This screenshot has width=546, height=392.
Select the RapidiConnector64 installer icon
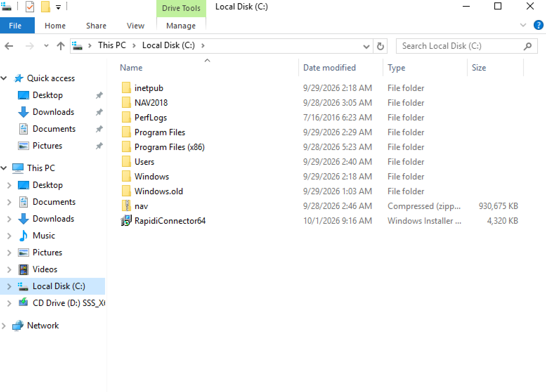point(126,221)
